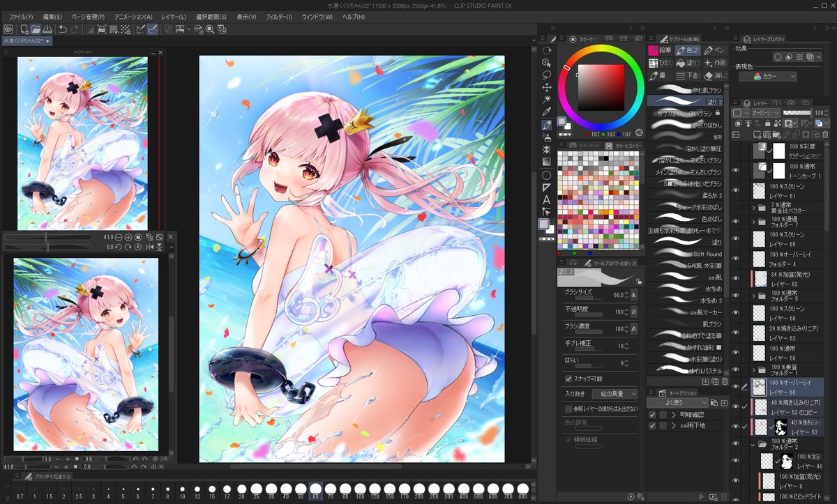Toggle the 明暗確認 auto action checkbox
Image resolution: width=837 pixels, height=504 pixels.
click(652, 415)
